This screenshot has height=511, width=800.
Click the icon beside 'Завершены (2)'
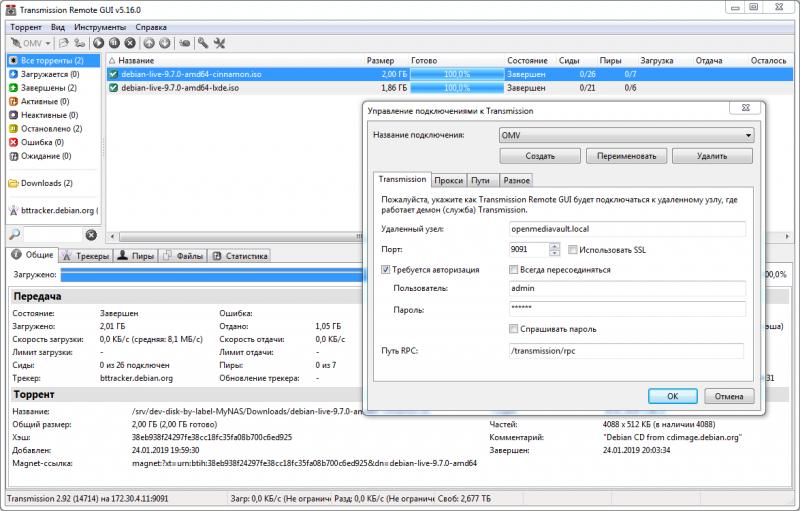(14, 88)
